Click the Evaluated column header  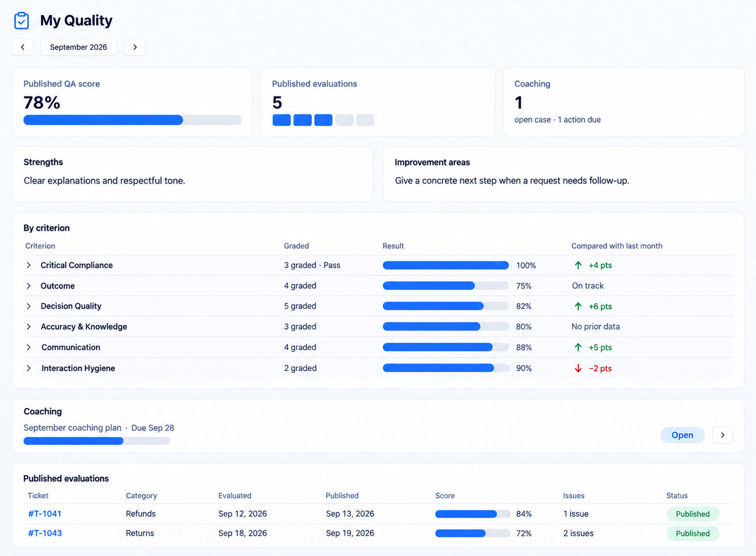pos(235,495)
